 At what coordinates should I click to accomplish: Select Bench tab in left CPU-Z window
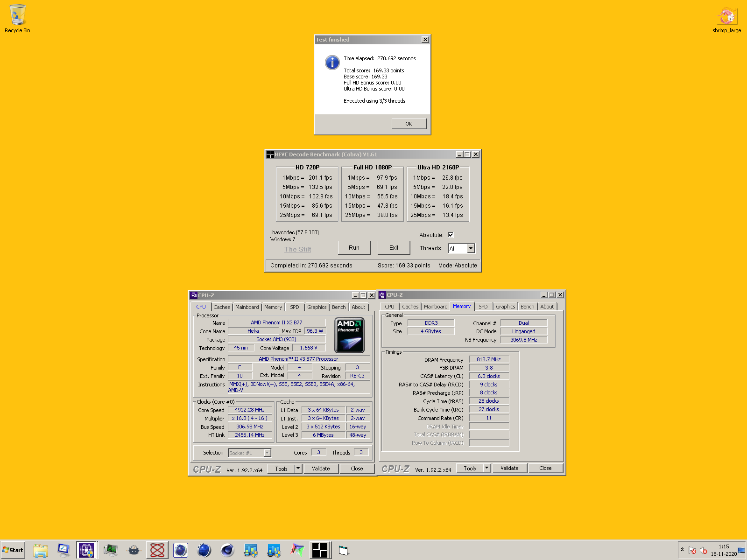tap(339, 307)
